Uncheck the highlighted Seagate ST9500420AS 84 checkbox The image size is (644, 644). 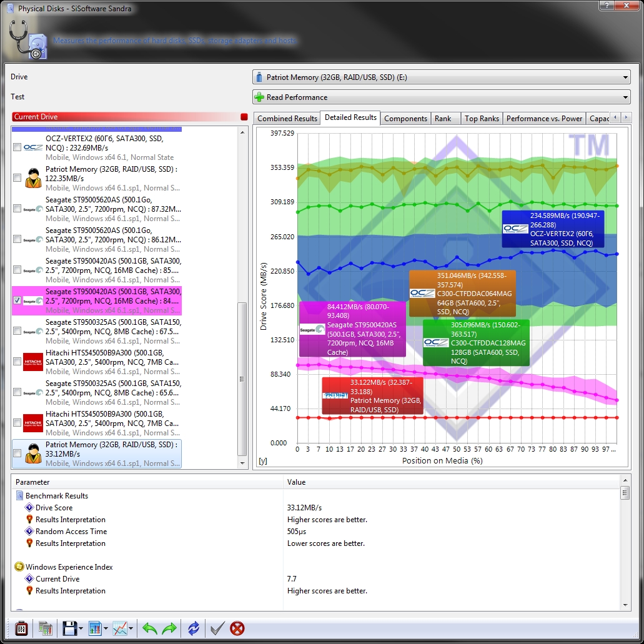coord(17,300)
